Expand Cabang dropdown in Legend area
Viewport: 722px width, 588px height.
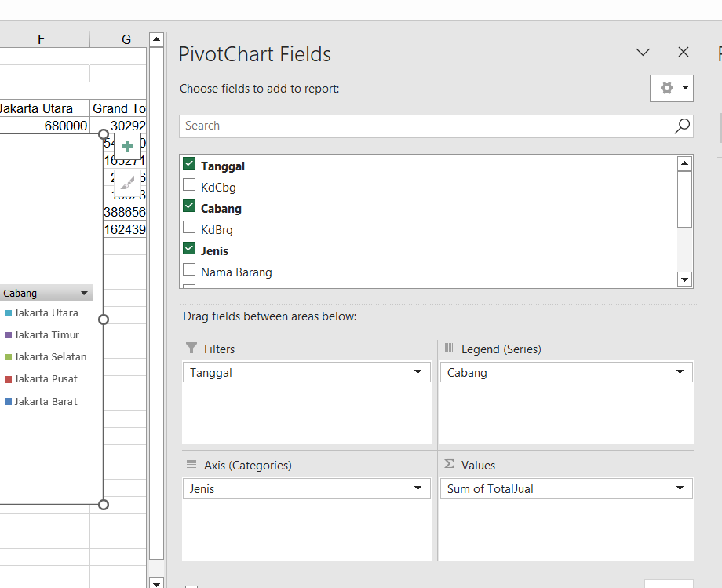click(680, 373)
